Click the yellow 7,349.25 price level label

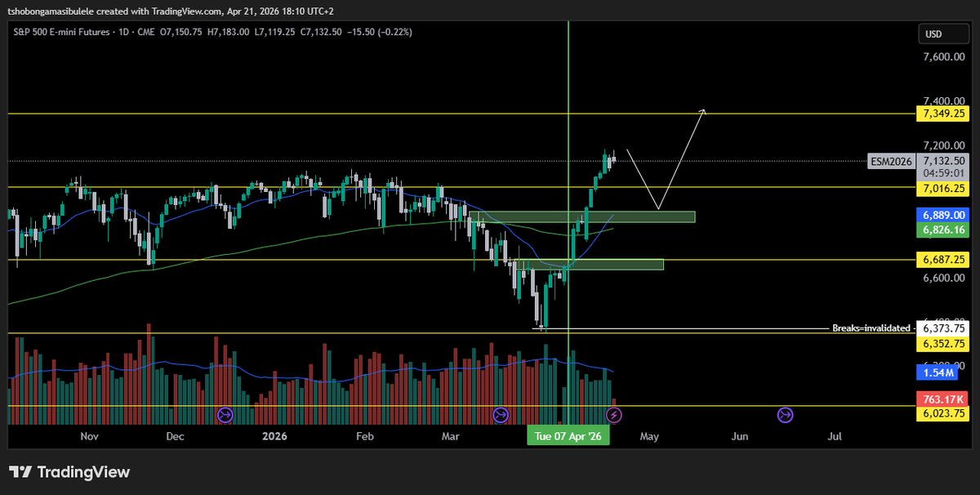click(943, 114)
